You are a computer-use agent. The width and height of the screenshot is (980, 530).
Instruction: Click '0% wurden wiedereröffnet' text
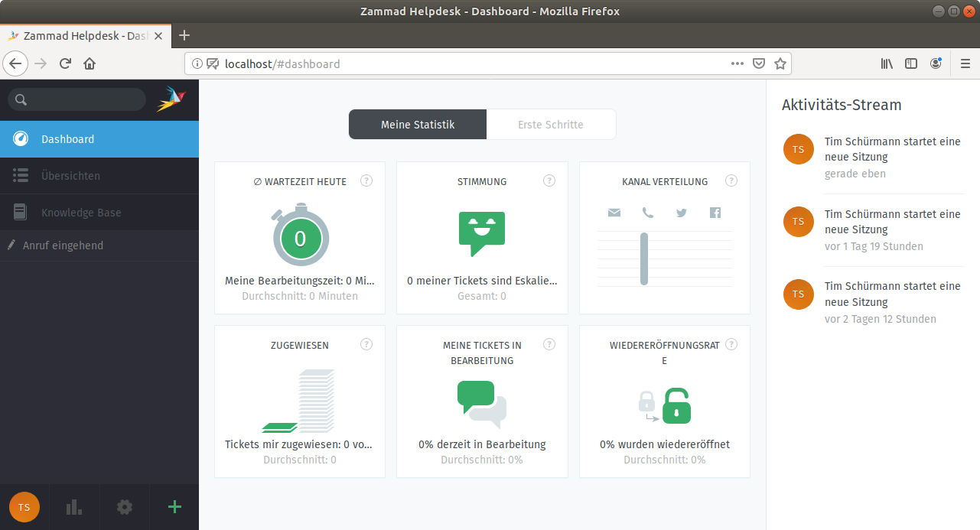coord(665,444)
